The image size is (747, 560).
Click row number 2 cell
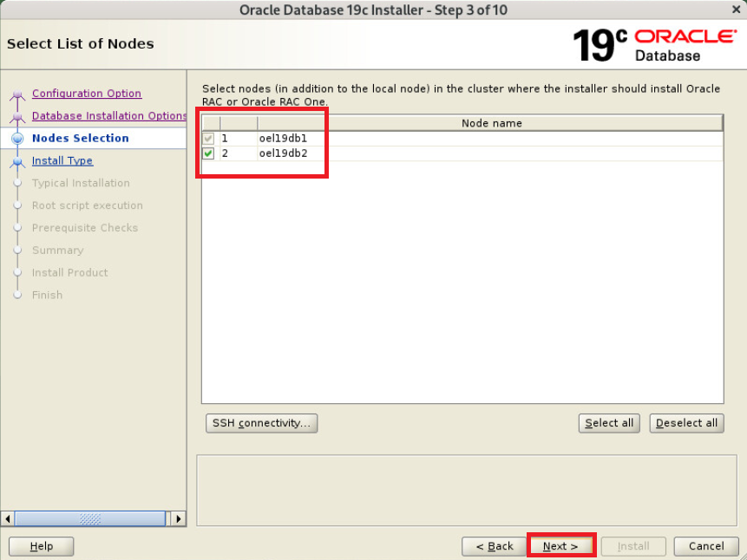[239, 153]
